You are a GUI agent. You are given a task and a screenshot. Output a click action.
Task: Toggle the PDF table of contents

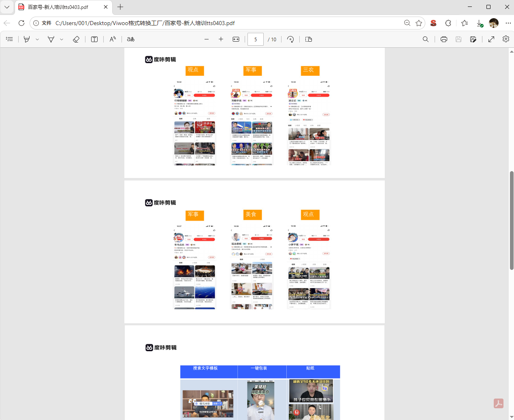[9, 39]
